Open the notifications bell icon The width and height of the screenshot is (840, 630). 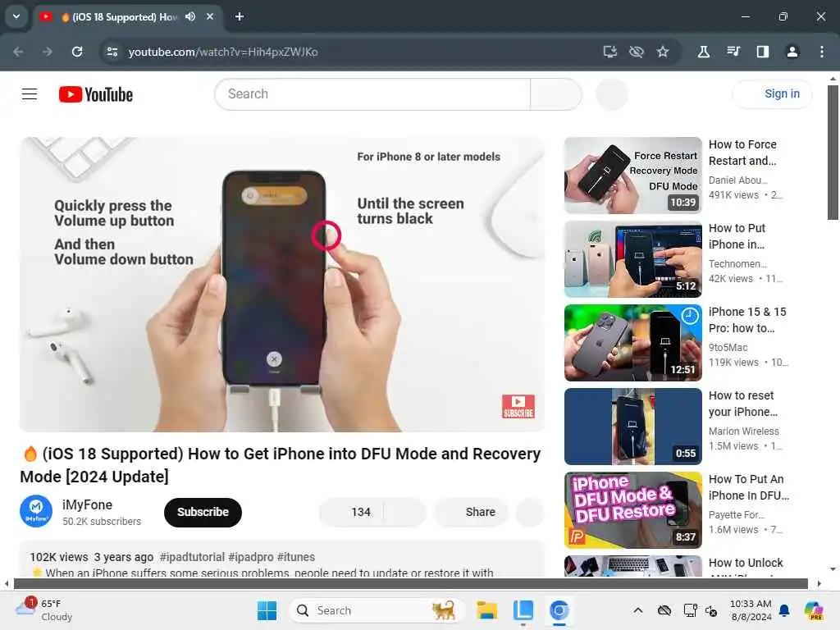(784, 610)
